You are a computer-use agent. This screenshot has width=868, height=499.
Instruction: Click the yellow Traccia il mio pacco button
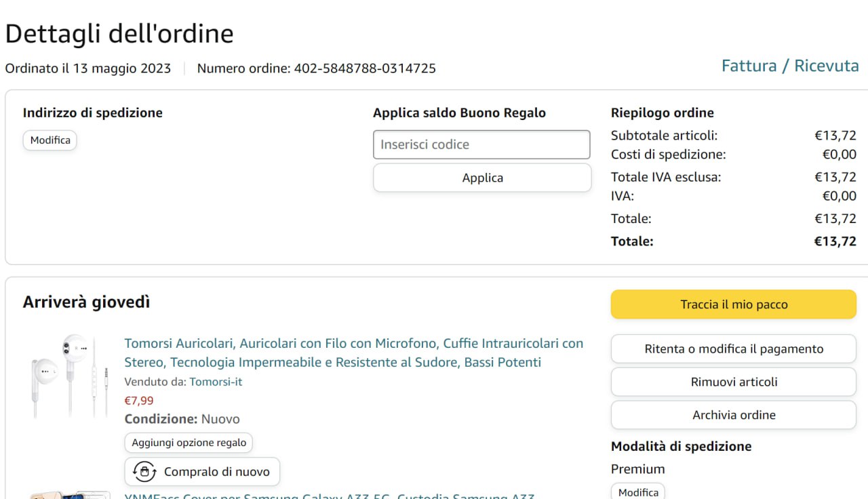coord(733,304)
